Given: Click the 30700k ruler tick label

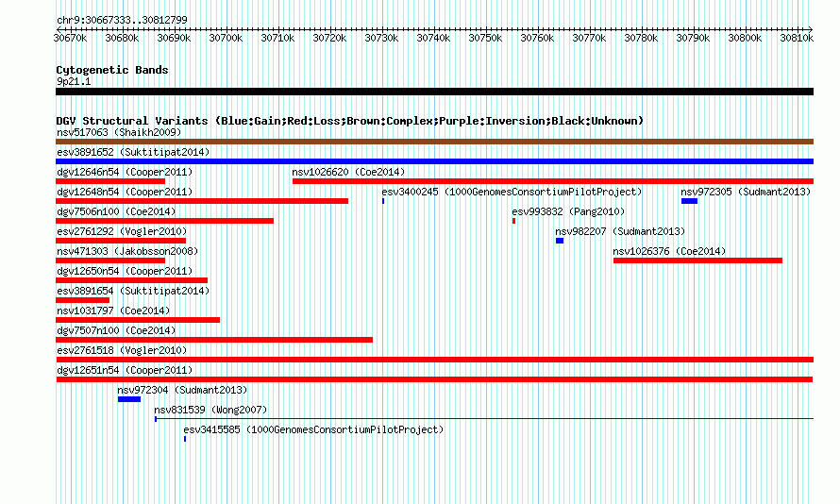Looking at the screenshot, I should click(x=226, y=38).
